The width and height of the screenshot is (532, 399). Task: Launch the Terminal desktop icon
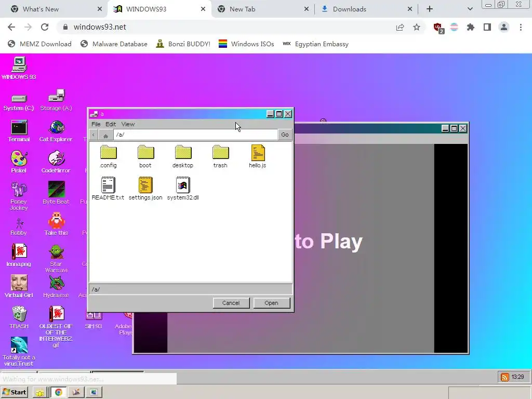click(x=19, y=131)
